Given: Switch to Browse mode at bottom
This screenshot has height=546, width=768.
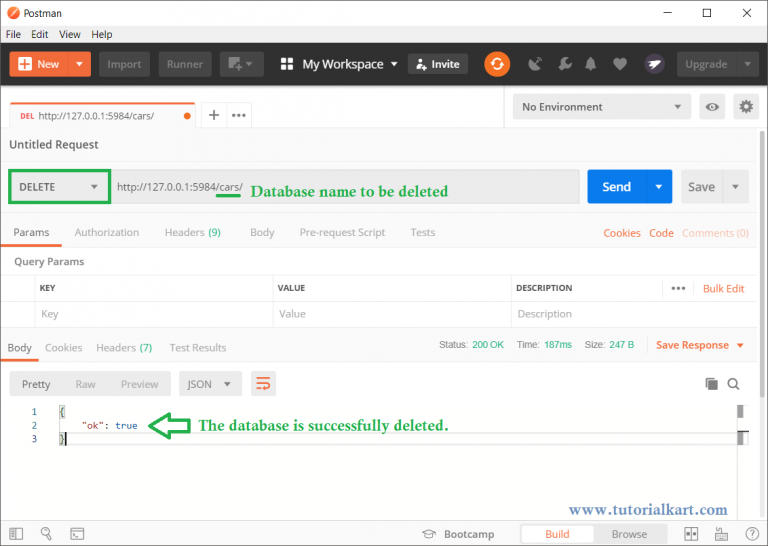Looking at the screenshot, I should point(629,534).
